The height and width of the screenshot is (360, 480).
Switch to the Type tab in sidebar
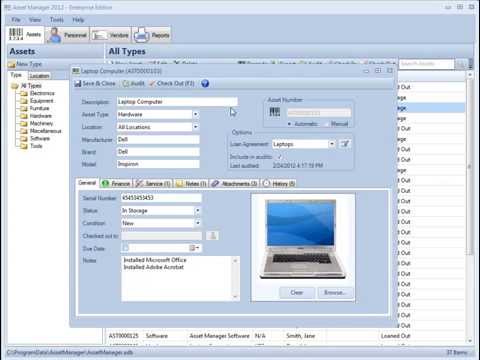pyautogui.click(x=16, y=75)
